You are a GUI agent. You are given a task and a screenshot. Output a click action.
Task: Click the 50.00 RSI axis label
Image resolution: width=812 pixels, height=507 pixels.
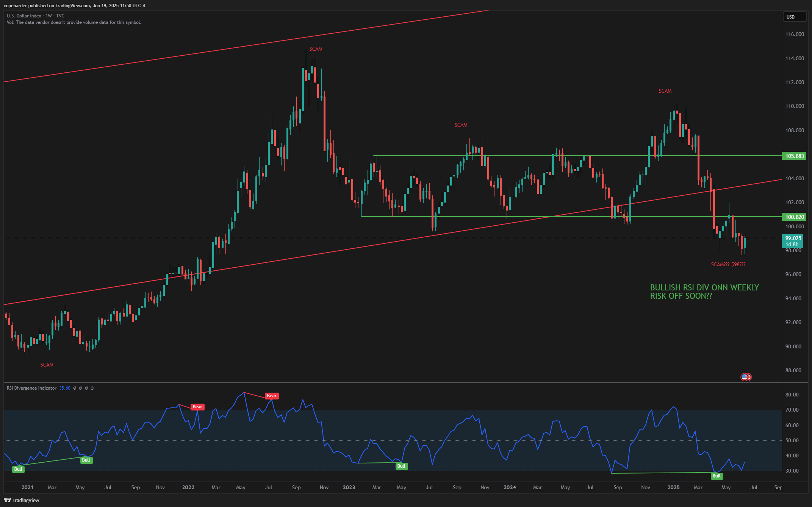(x=792, y=440)
